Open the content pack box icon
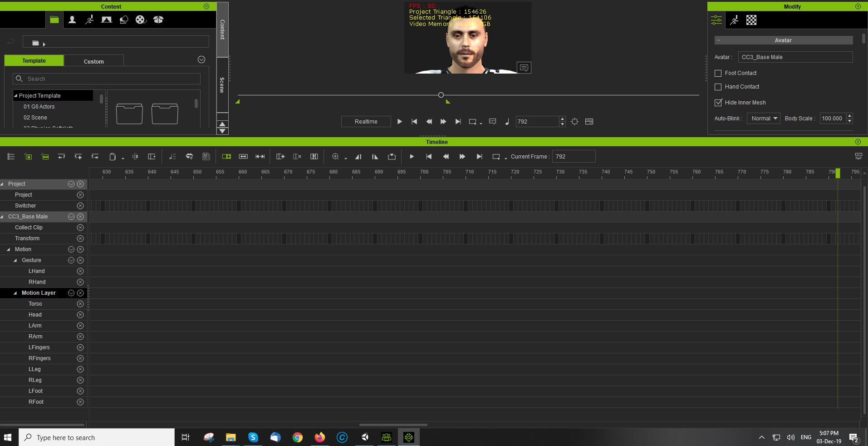The height and width of the screenshot is (446, 868). coord(158,20)
